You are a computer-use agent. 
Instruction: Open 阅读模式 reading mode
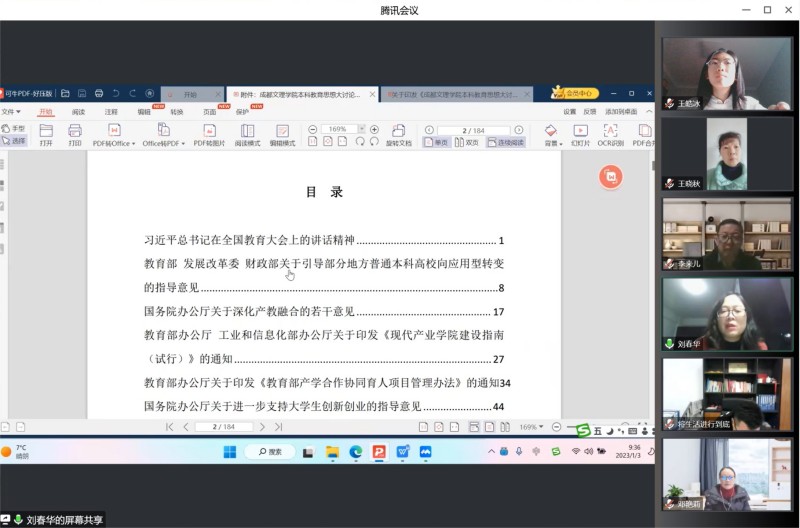247,131
